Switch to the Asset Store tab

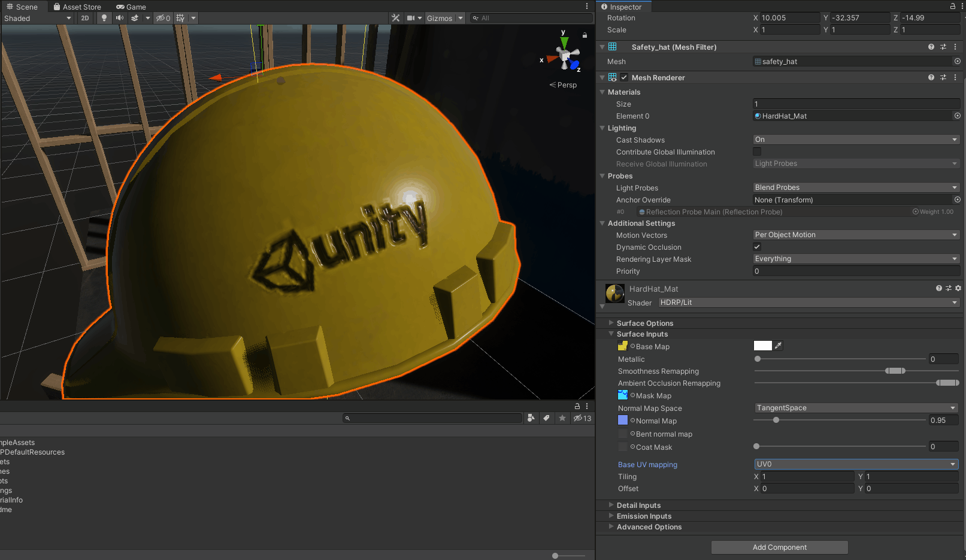click(x=77, y=7)
